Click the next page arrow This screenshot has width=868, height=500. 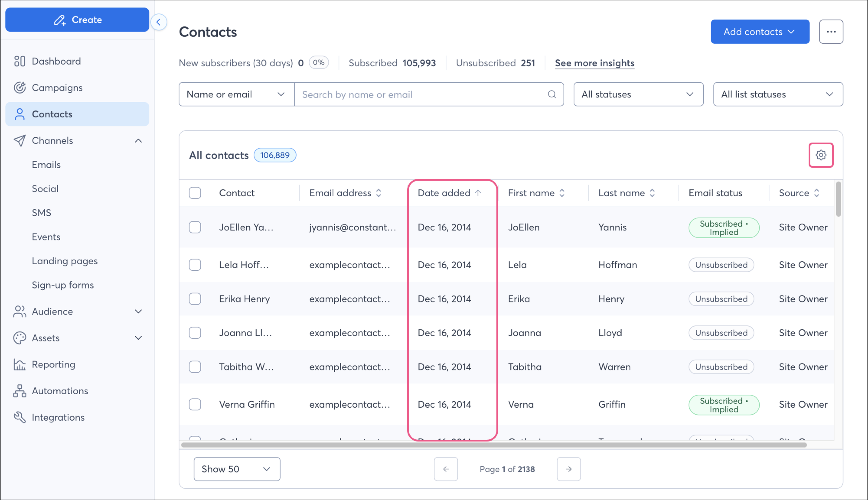569,469
